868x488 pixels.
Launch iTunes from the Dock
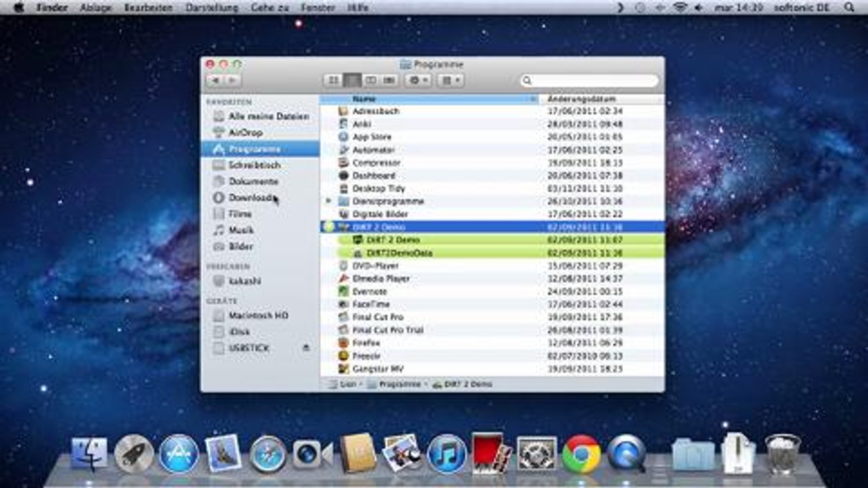pos(447,453)
